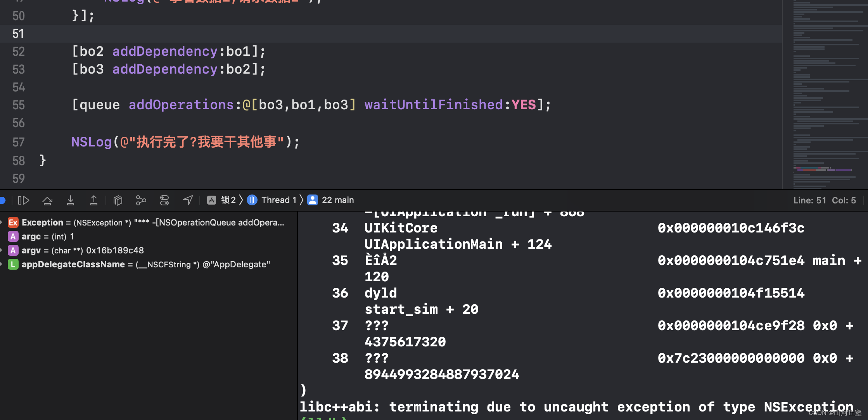868x420 pixels.
Task: Click the A icon beside argc
Action: point(13,236)
